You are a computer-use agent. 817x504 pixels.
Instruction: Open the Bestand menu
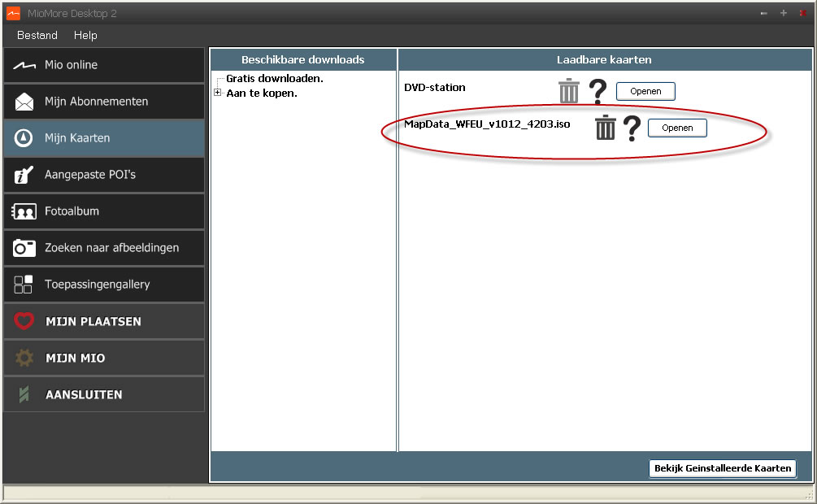coord(37,36)
